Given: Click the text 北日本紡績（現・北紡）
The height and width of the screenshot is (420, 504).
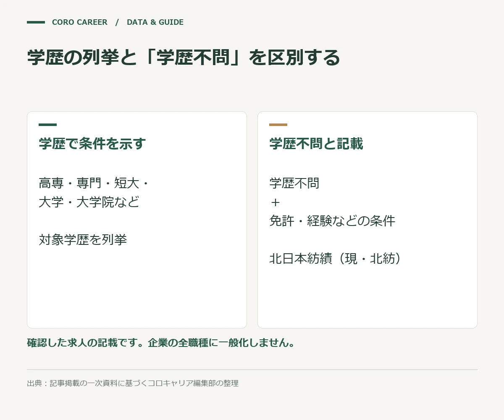Looking at the screenshot, I should [x=335, y=259].
